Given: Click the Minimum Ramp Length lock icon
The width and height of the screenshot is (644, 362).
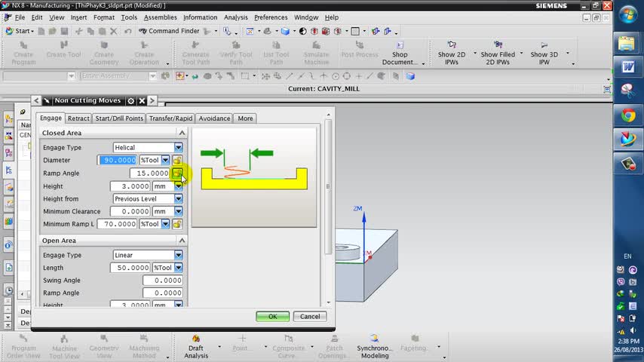Looking at the screenshot, I should pyautogui.click(x=177, y=224).
